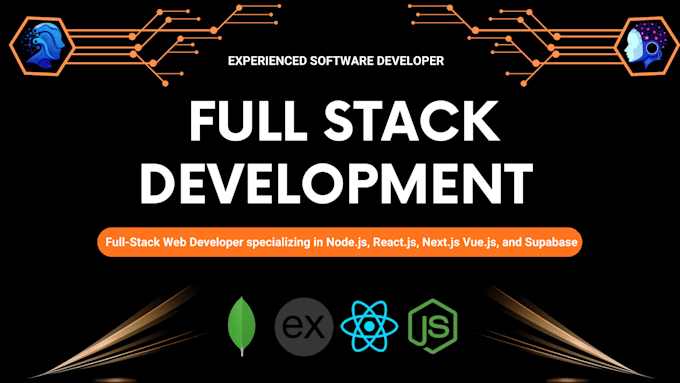Click the React atom logo
The width and height of the screenshot is (680, 383).
pyautogui.click(x=369, y=326)
